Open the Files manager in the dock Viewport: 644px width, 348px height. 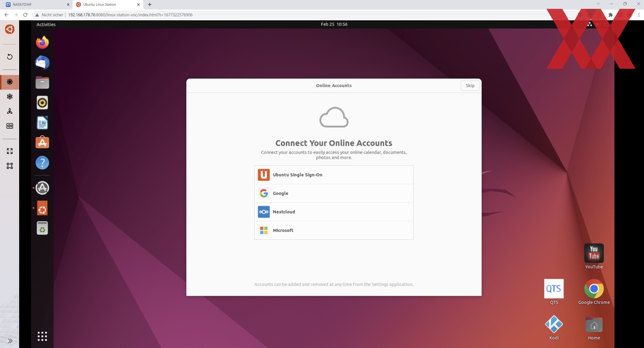42,82
